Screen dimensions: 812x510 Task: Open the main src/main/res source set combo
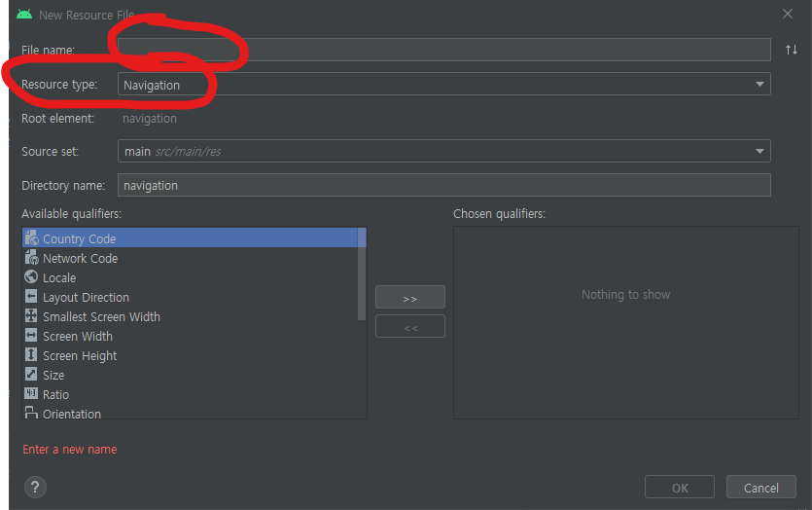pos(443,151)
